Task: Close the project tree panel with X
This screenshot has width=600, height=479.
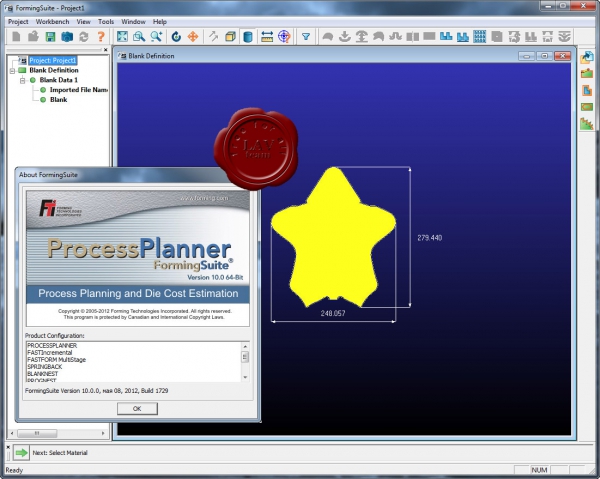Action: (106, 50)
